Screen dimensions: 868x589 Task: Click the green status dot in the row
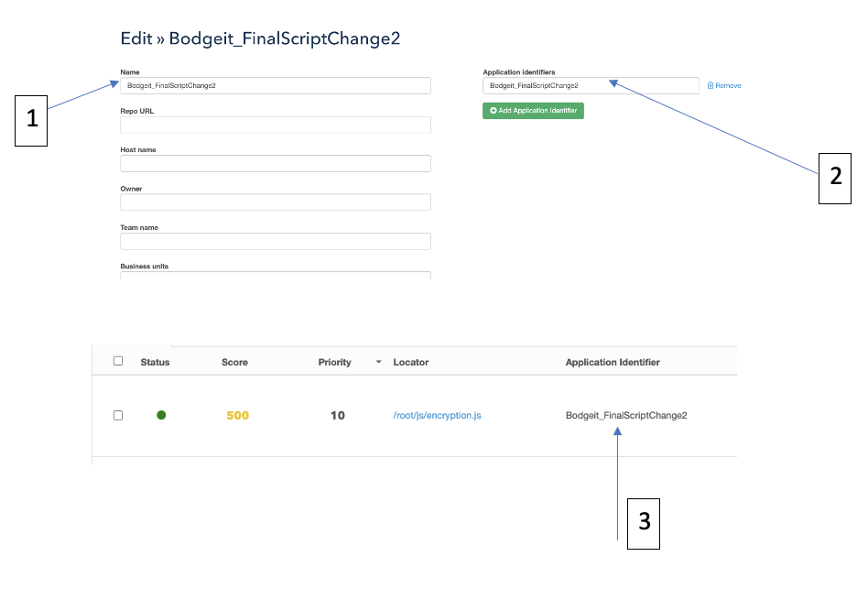161,415
